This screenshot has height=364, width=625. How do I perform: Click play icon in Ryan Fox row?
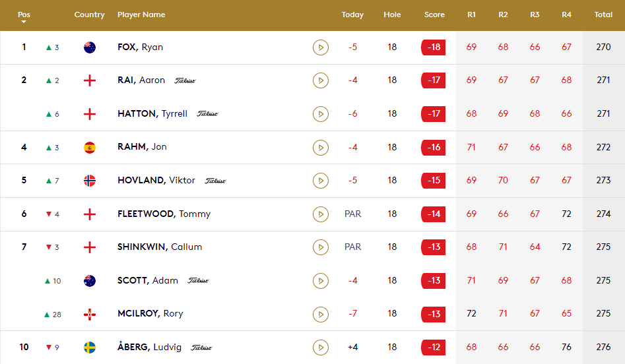point(320,47)
